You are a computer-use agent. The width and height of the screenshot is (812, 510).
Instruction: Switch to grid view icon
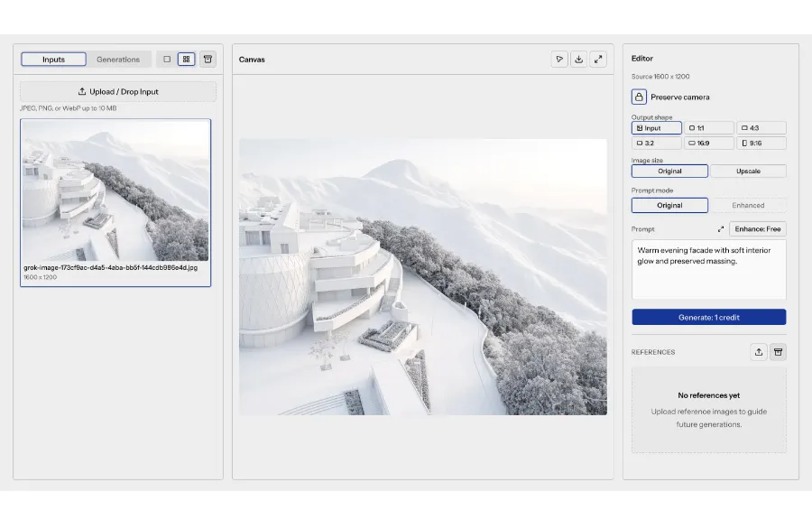pos(187,59)
